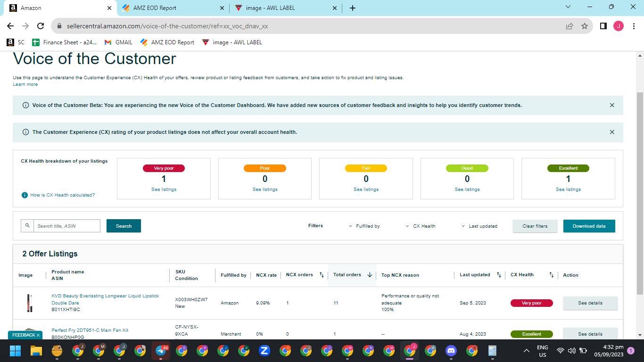Click the Excellent dark-green badge in the breakdown

(568, 168)
